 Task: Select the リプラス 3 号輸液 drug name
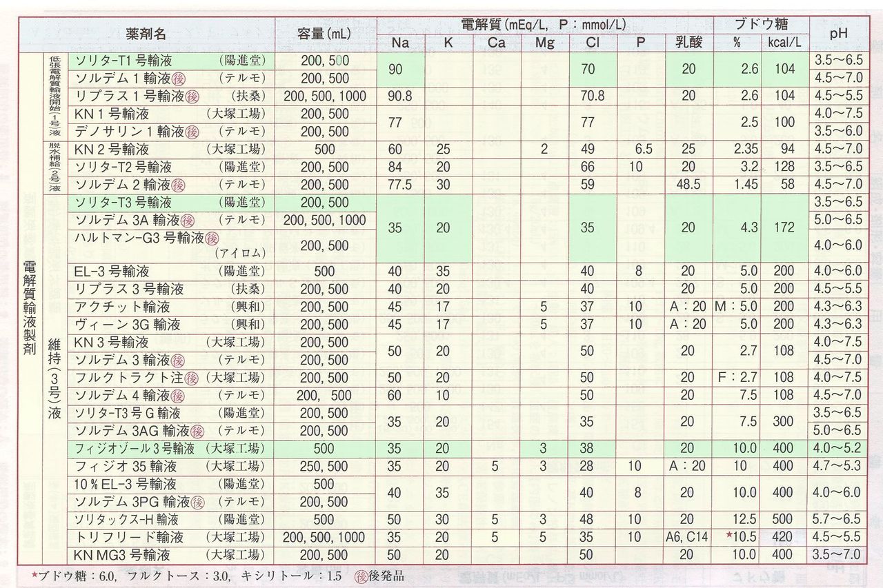pyautogui.click(x=128, y=290)
